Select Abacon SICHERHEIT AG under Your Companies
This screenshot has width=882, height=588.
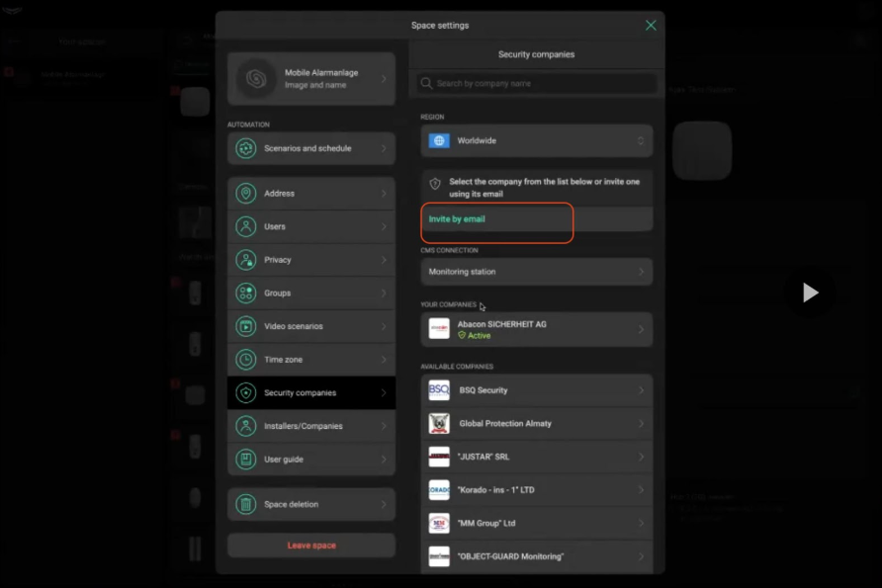coord(535,328)
